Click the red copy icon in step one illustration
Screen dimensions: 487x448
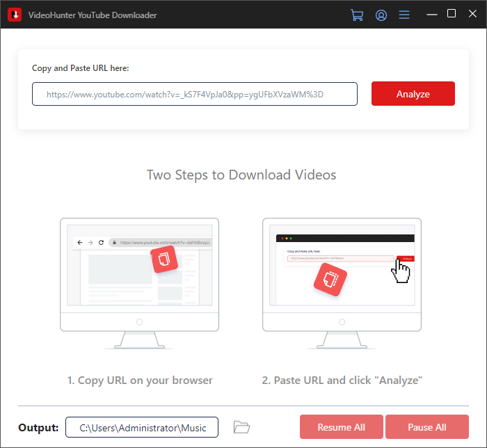164,259
